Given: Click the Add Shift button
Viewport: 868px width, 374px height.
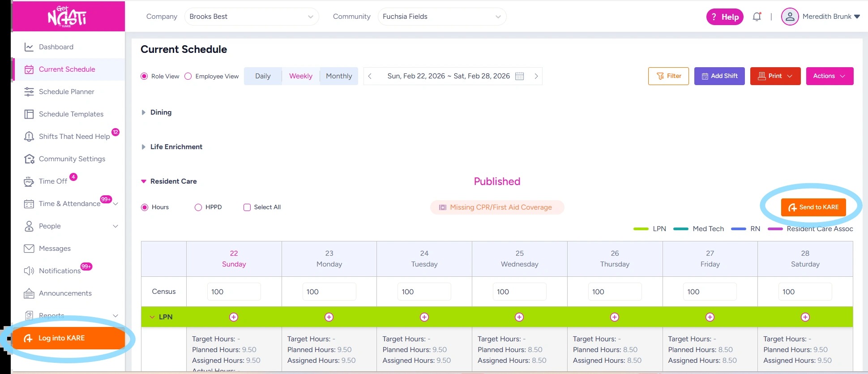Looking at the screenshot, I should [x=719, y=76].
